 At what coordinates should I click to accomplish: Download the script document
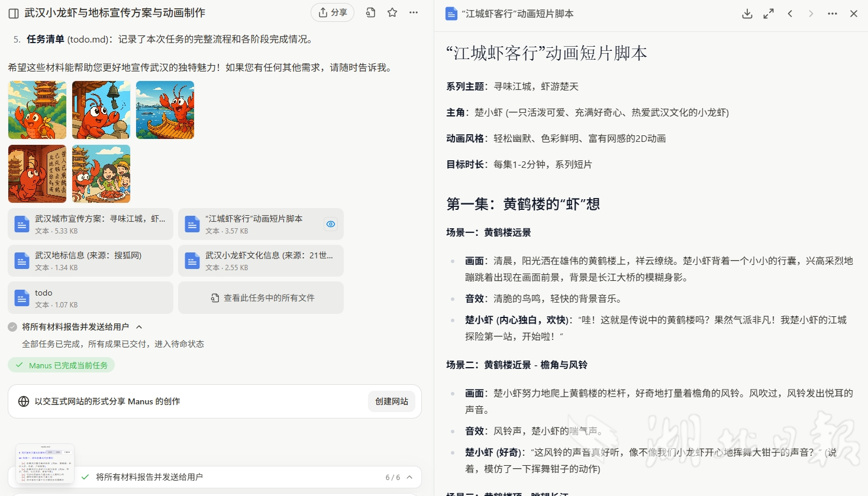pyautogui.click(x=747, y=14)
